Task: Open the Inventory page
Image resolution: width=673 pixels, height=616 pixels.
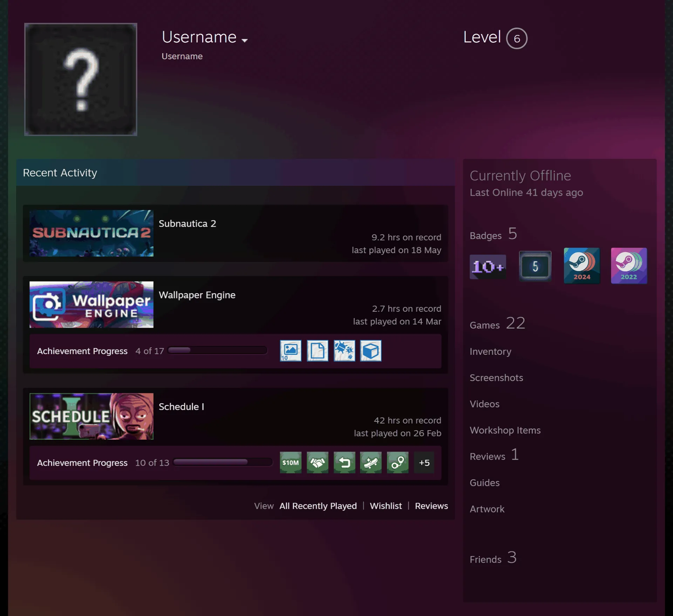Action: click(x=490, y=351)
